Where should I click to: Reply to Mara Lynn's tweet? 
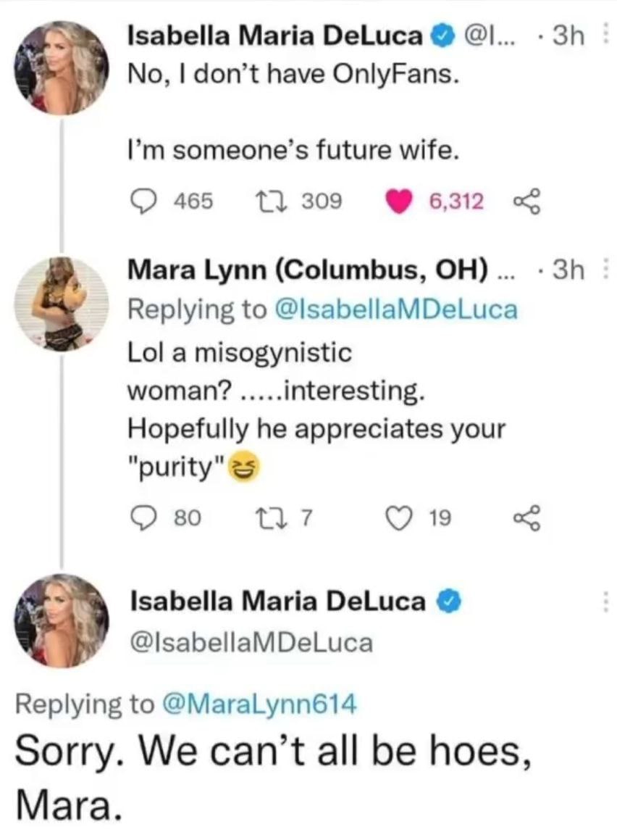[x=146, y=517]
